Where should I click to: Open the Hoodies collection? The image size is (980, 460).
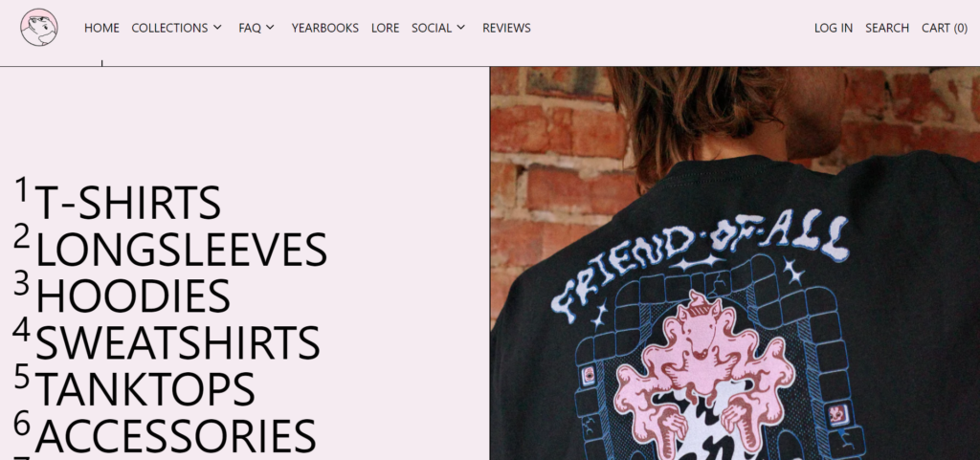click(x=132, y=296)
